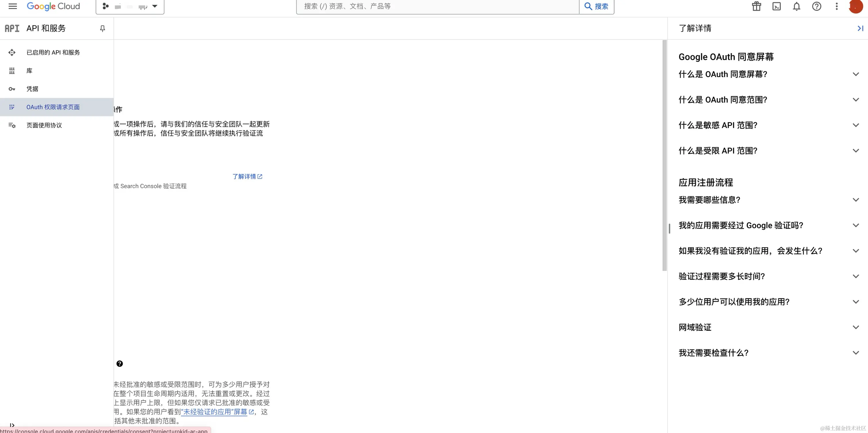Screen dimensions: 868x433
Task: Open 已启用的 API 和服务 page
Action: pyautogui.click(x=53, y=52)
